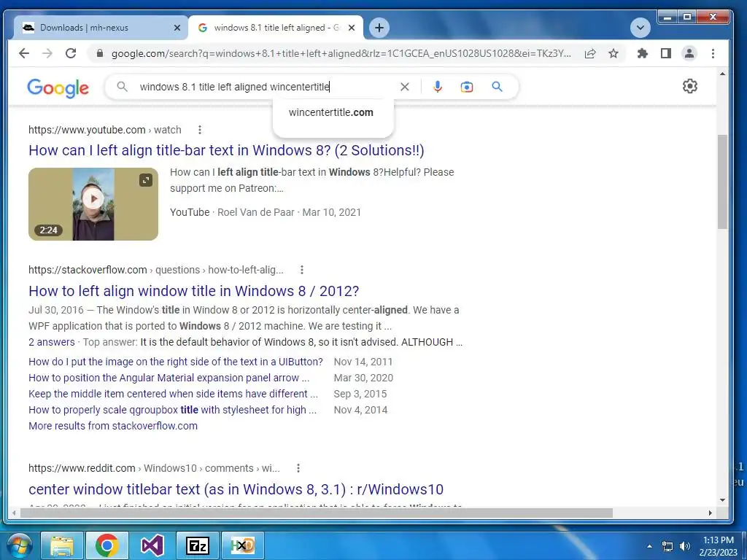Open "How can I left align title-bar text" result
Viewport: 747px width, 560px height.
click(226, 150)
